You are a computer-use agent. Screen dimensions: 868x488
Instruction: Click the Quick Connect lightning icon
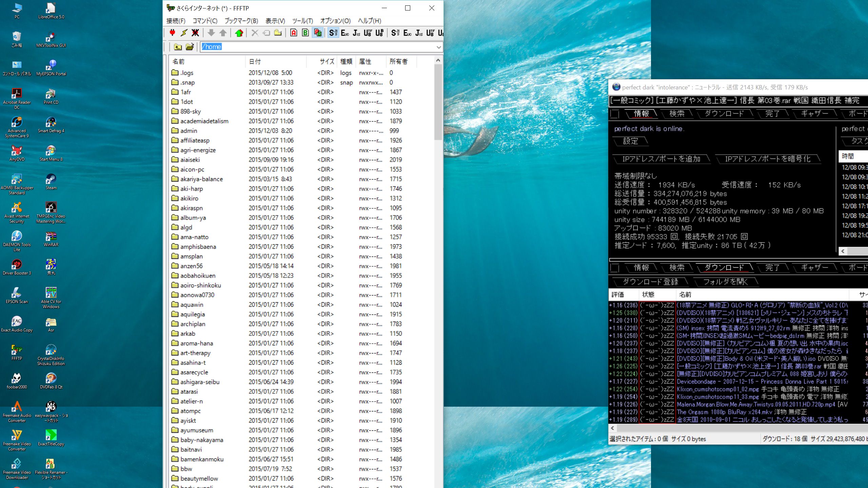(x=184, y=33)
